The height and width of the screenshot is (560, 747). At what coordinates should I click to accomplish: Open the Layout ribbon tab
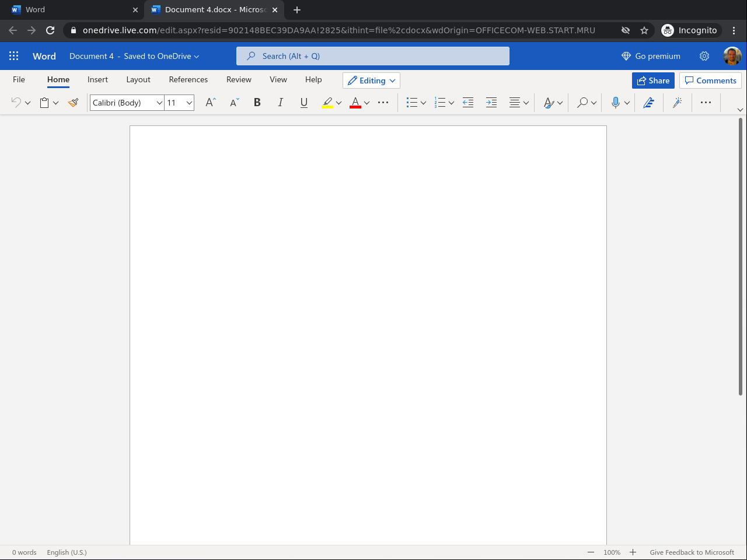click(138, 79)
